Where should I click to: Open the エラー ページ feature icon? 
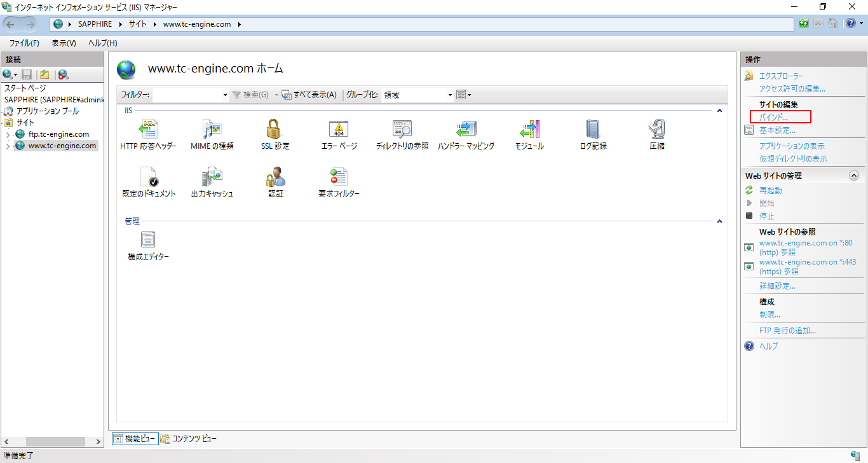(339, 129)
